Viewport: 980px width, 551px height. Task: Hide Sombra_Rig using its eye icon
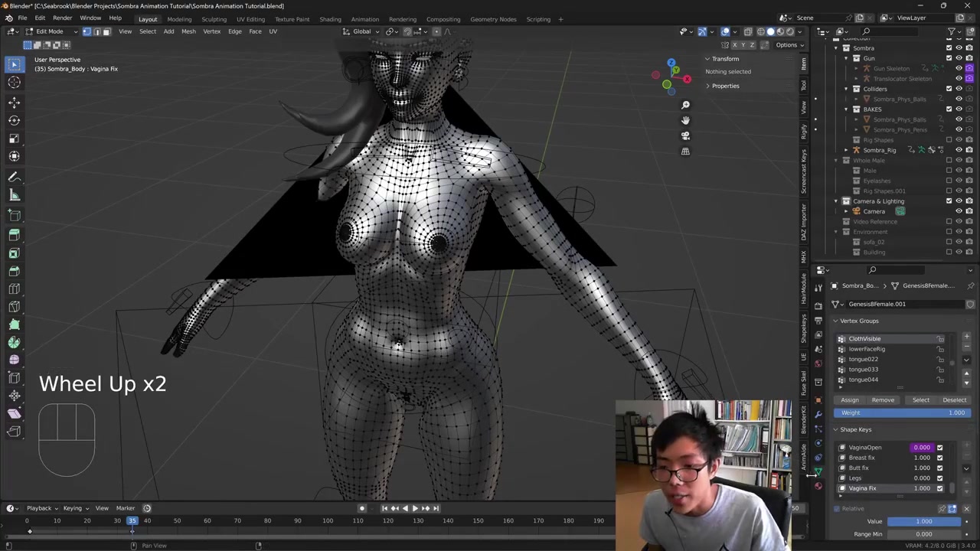(959, 150)
